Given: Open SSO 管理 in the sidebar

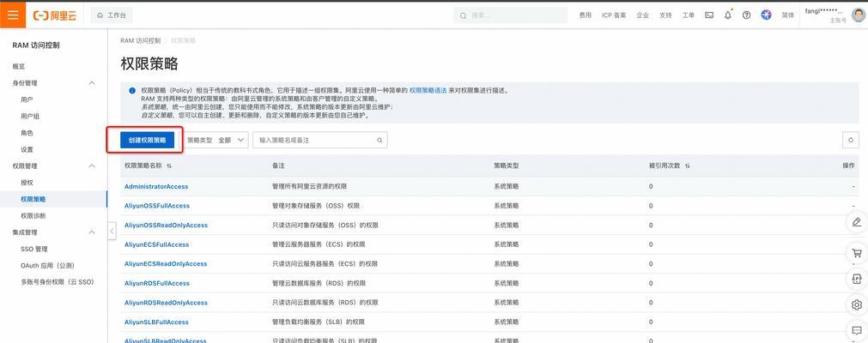Looking at the screenshot, I should [34, 249].
